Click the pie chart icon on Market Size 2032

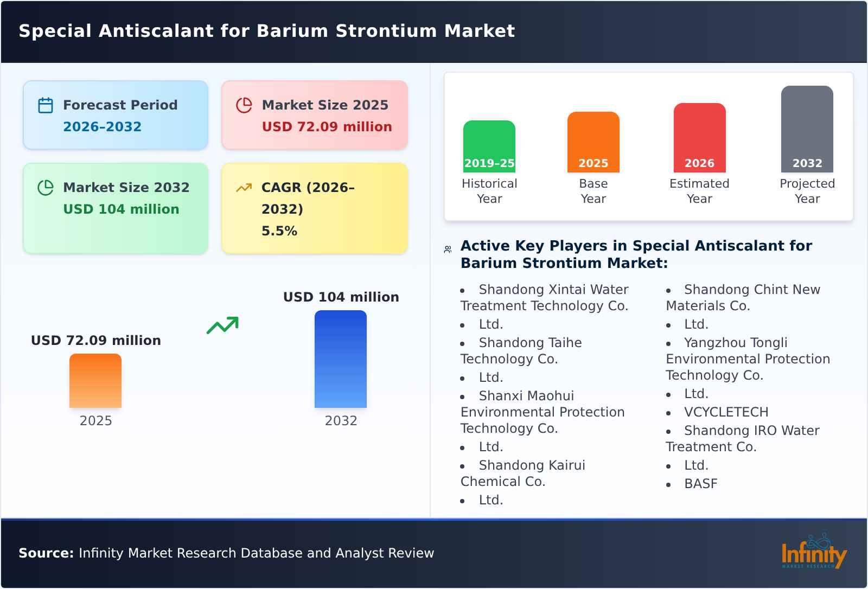tap(46, 187)
